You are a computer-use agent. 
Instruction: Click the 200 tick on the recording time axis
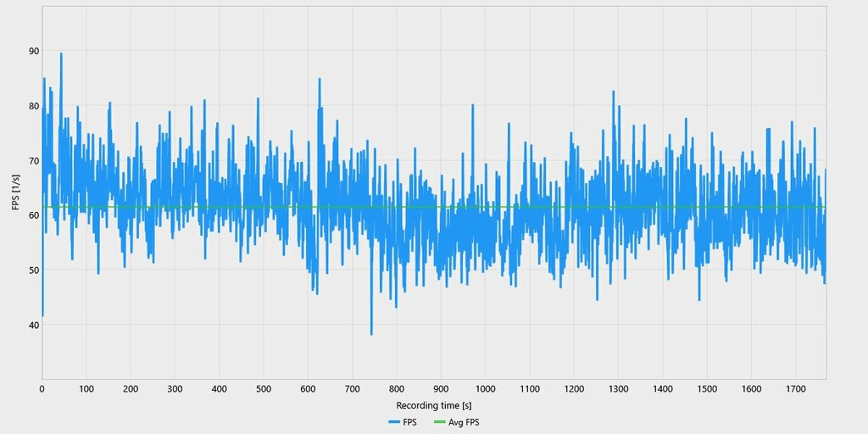131,389
